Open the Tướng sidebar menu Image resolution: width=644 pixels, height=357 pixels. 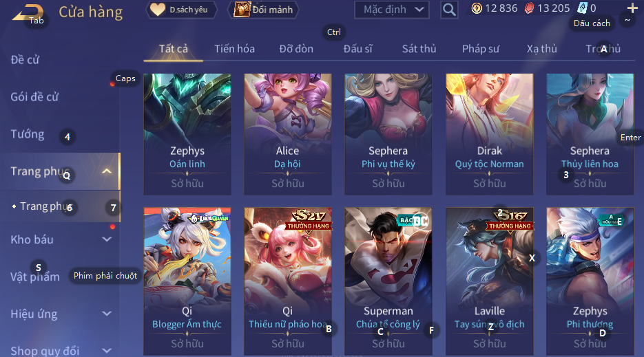(x=27, y=134)
